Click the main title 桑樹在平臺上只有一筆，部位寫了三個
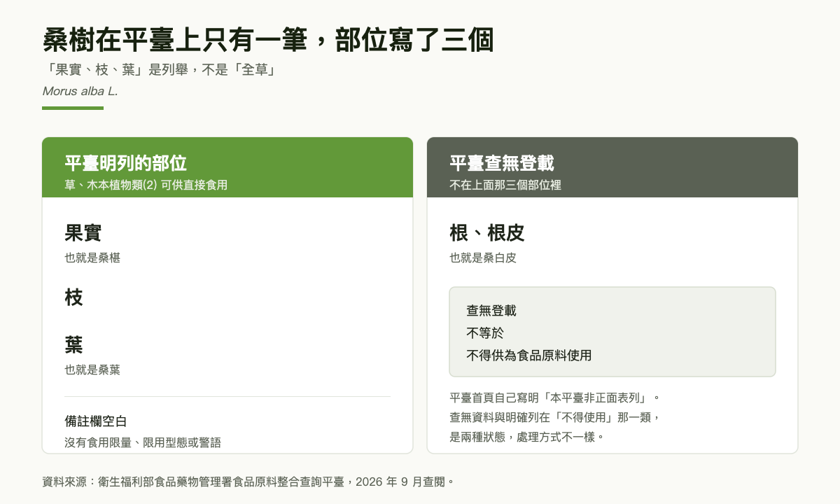Screen dimensions: 840x504 pos(268,41)
